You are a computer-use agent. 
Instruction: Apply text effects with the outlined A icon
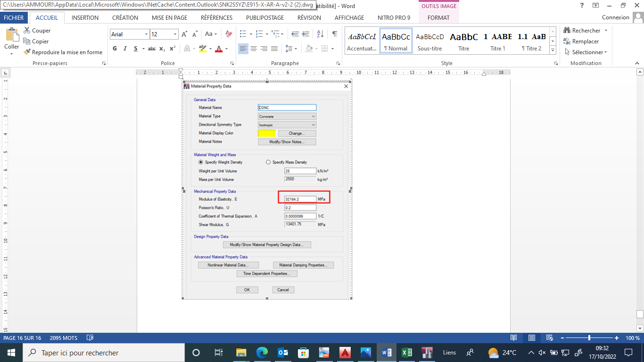click(187, 49)
